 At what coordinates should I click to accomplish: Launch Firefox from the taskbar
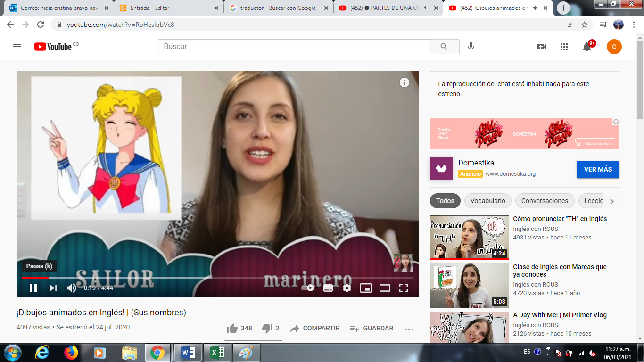click(71, 353)
